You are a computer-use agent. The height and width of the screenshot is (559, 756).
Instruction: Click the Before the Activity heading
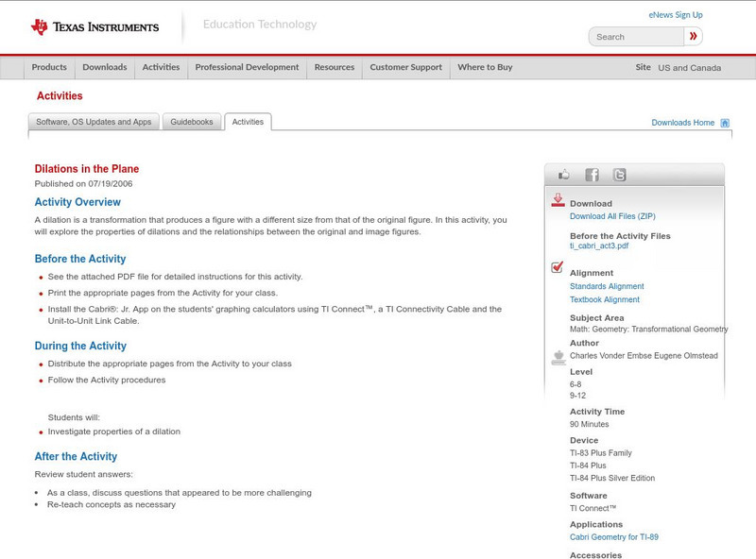(80, 260)
